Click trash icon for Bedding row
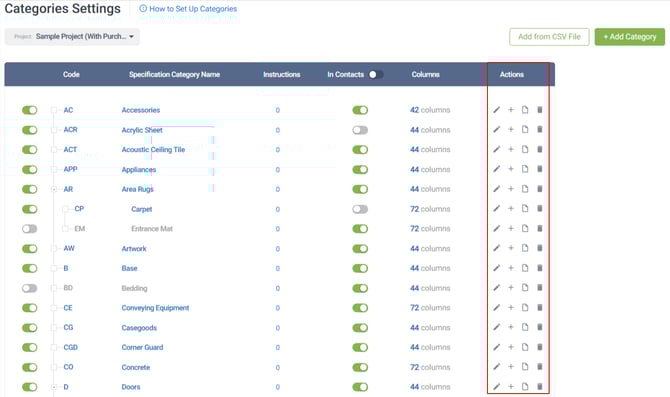The height and width of the screenshot is (397, 670). click(x=540, y=288)
